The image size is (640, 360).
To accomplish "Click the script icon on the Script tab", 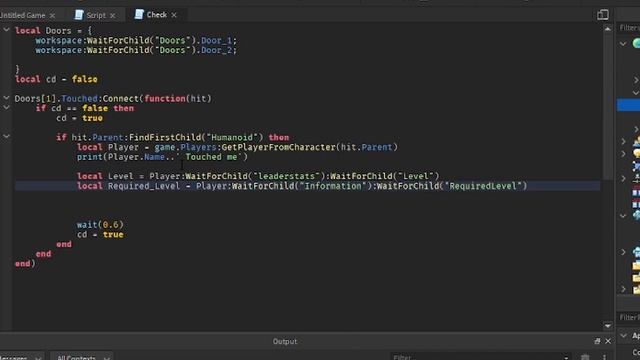I will [x=79, y=15].
